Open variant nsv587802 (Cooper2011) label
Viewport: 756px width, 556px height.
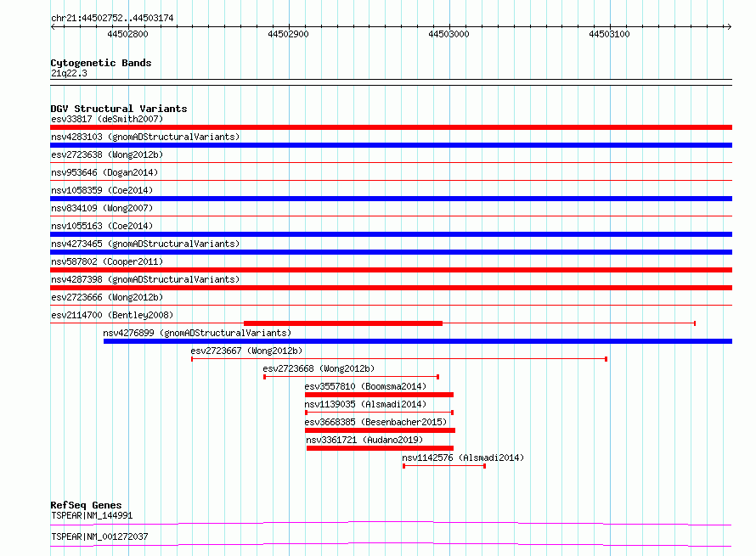(x=107, y=261)
